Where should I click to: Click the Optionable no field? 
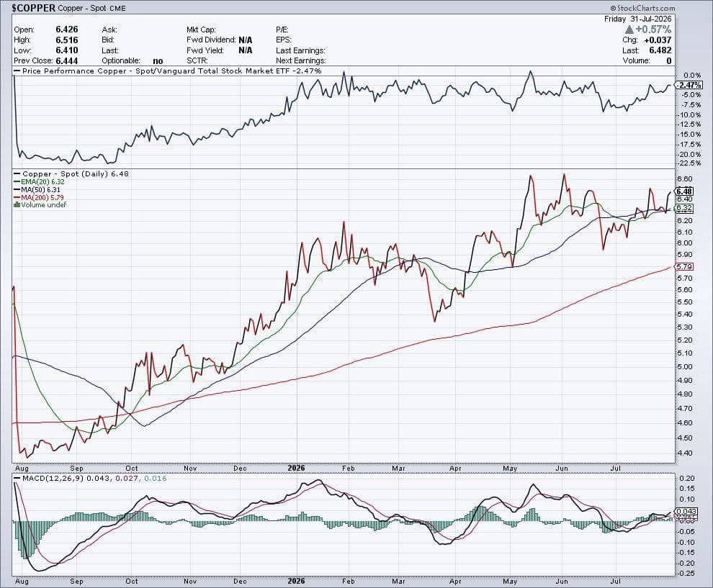pyautogui.click(x=133, y=61)
